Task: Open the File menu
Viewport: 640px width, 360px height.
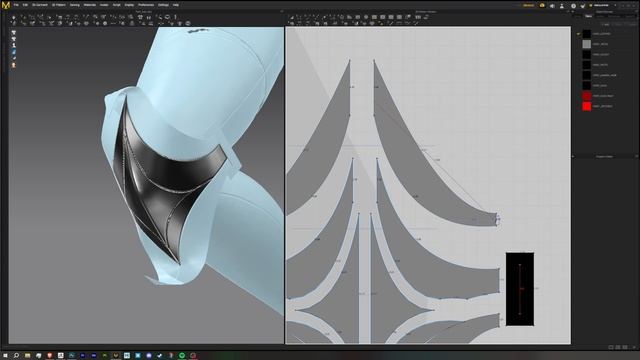Action: [x=16, y=5]
